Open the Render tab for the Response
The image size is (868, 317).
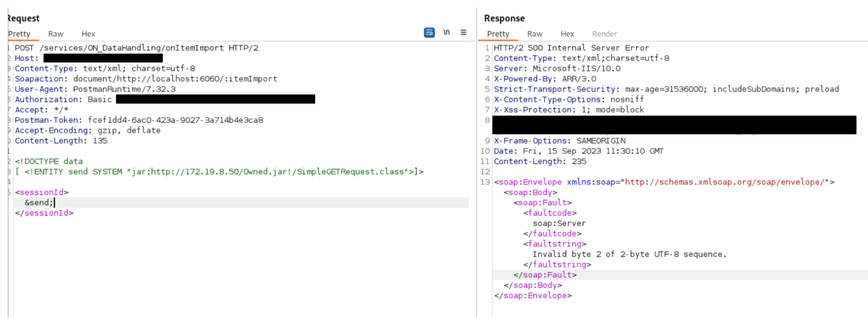coord(604,34)
